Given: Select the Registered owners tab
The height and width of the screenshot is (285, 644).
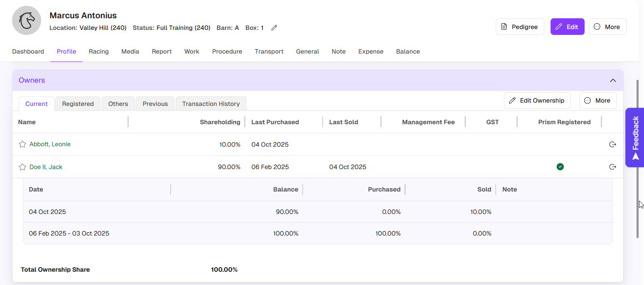Looking at the screenshot, I should coord(78,104).
